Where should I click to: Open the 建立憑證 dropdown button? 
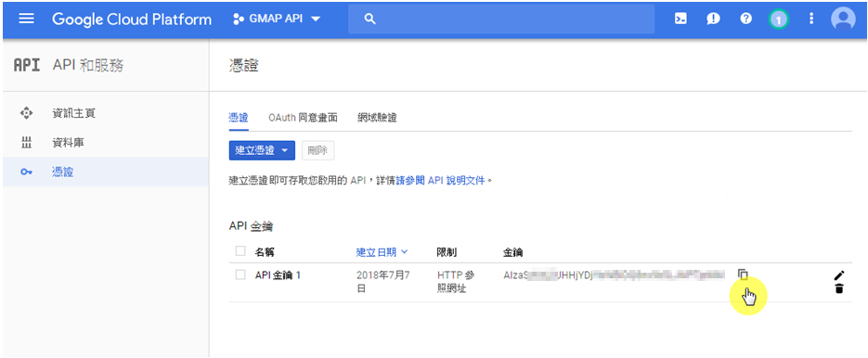(x=262, y=150)
